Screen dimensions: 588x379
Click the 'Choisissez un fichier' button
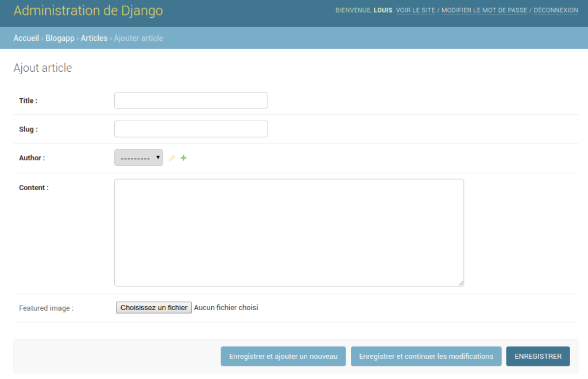click(x=153, y=307)
